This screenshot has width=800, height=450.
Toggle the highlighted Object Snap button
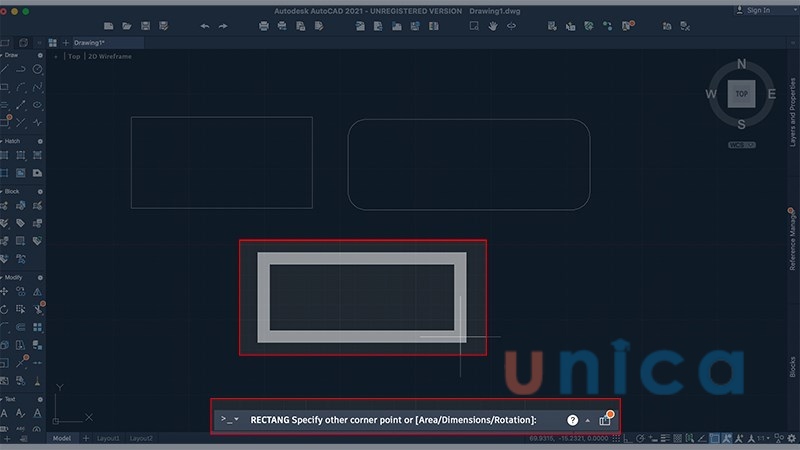(x=715, y=438)
